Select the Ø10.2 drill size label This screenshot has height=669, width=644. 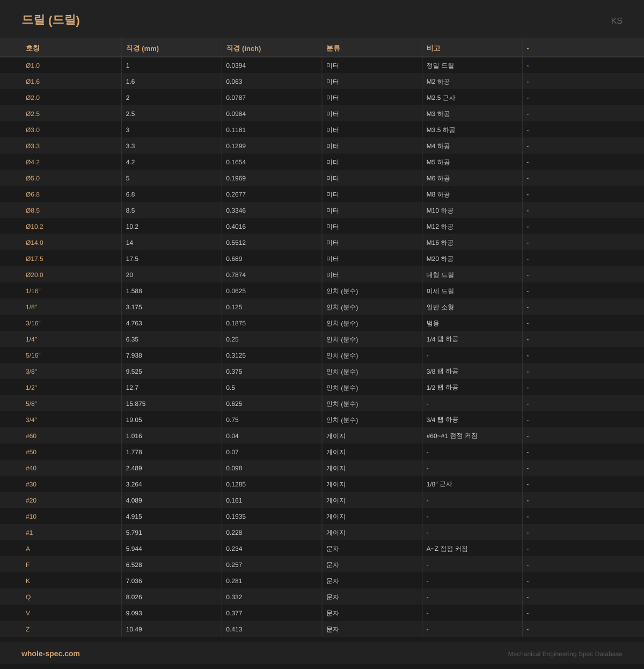pyautogui.click(x=34, y=227)
